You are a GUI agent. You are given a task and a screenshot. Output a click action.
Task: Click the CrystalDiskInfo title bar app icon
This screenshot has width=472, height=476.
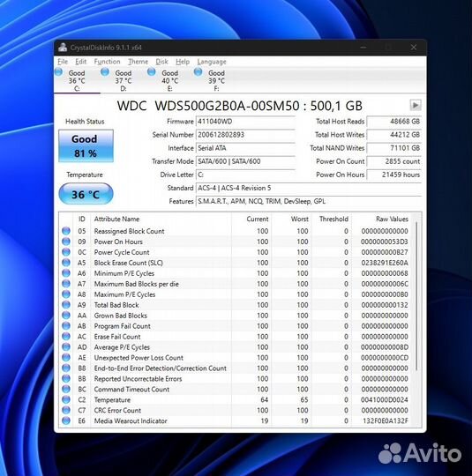63,48
